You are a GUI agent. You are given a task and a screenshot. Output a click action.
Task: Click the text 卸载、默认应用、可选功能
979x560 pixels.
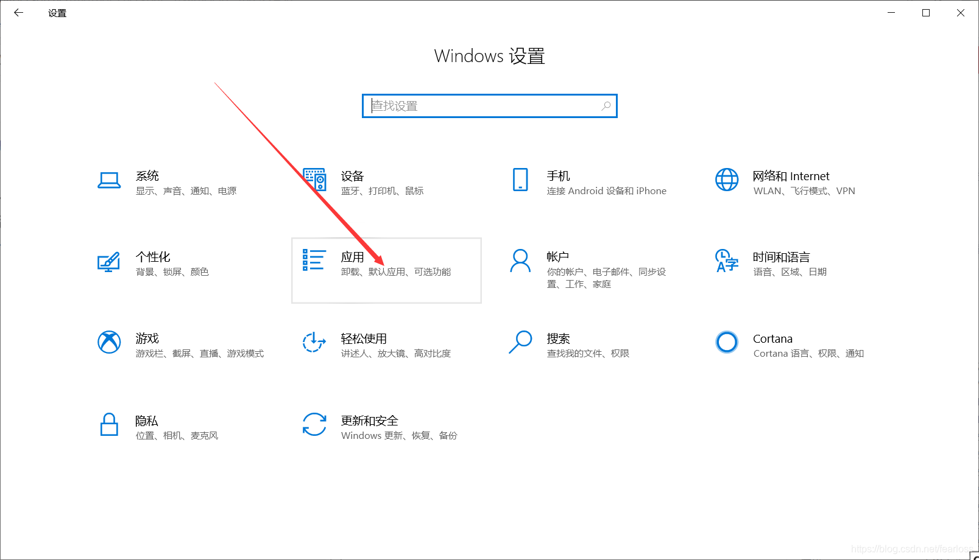(x=396, y=272)
